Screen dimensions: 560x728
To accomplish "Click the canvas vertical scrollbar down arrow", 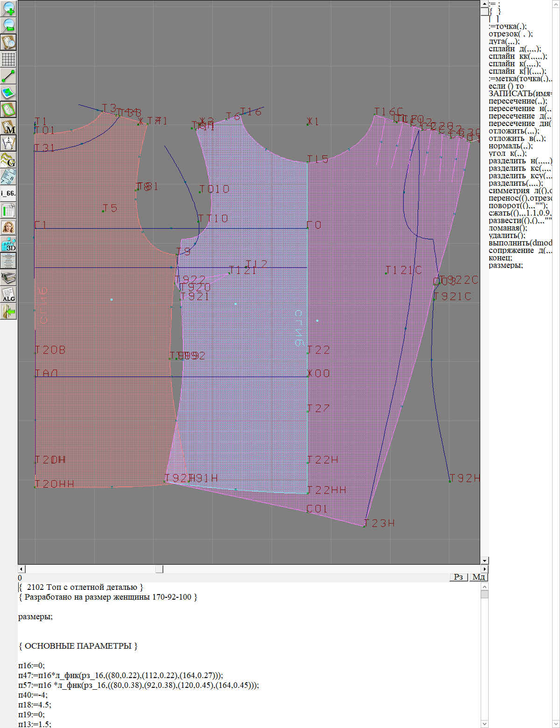I will coord(484,560).
